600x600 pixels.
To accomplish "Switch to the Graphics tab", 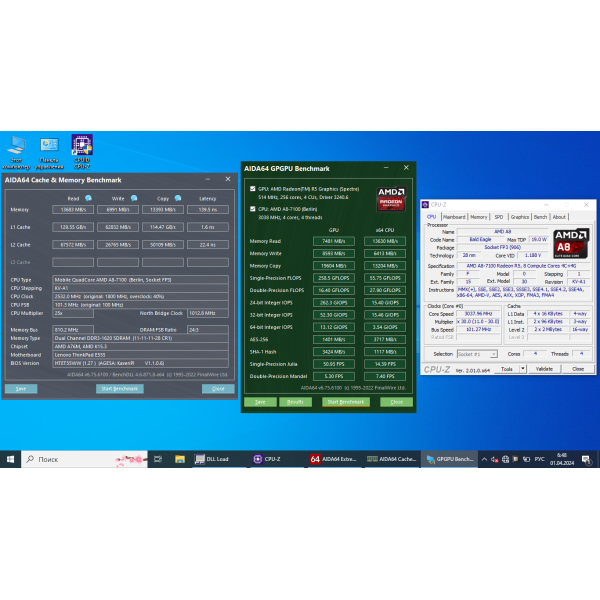I will tap(520, 217).
